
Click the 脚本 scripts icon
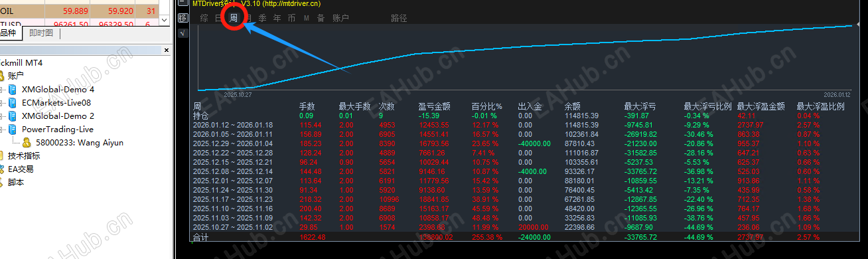pyautogui.click(x=2, y=182)
